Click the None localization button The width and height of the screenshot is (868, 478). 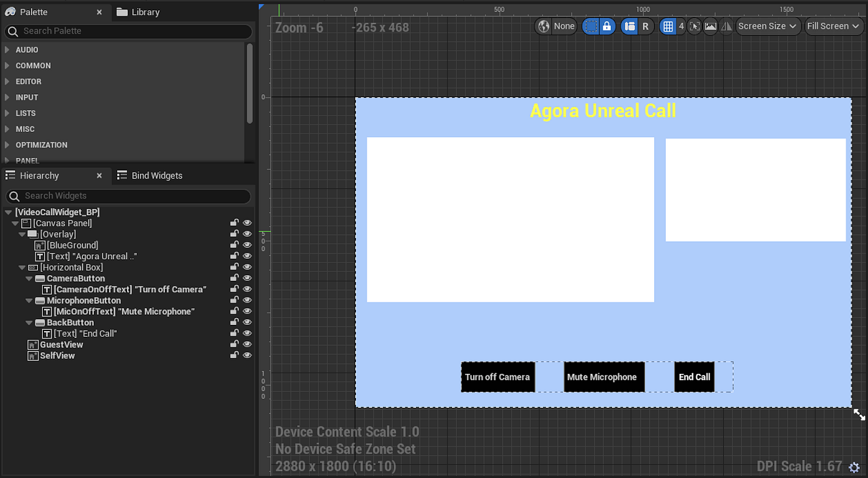click(x=557, y=26)
